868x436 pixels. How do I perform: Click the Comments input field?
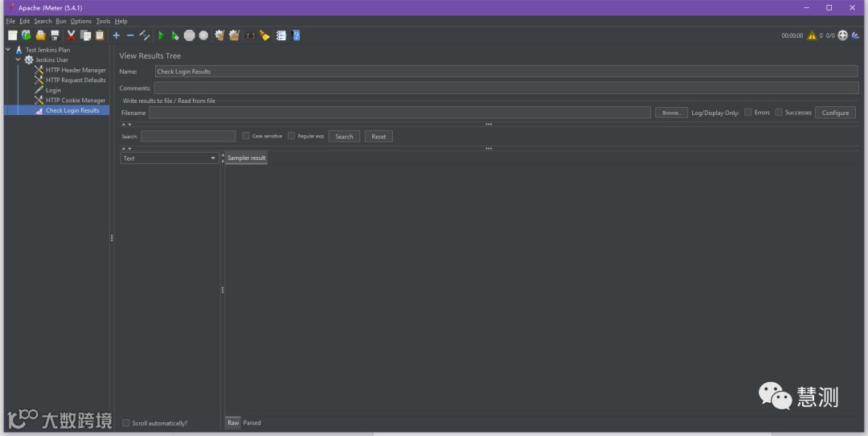pos(506,88)
